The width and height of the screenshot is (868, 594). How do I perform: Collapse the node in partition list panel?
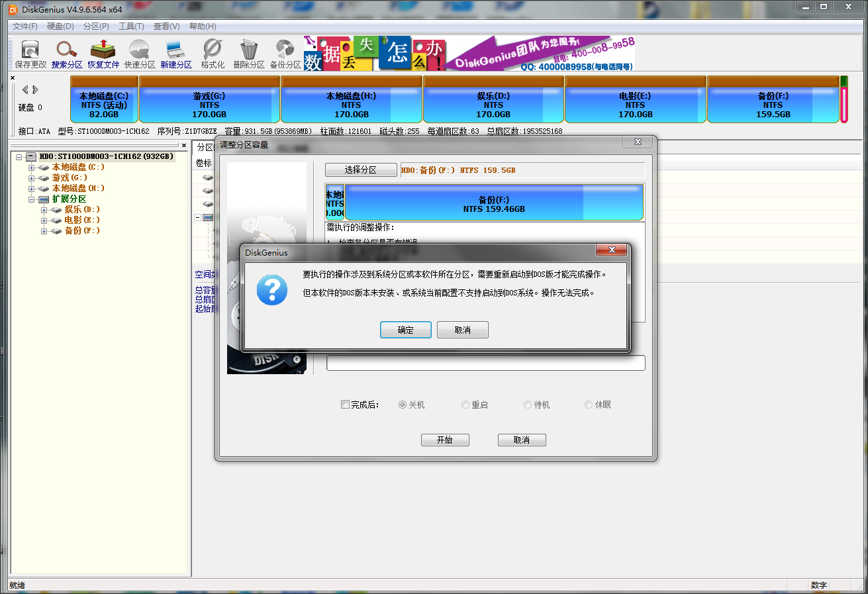(198, 217)
